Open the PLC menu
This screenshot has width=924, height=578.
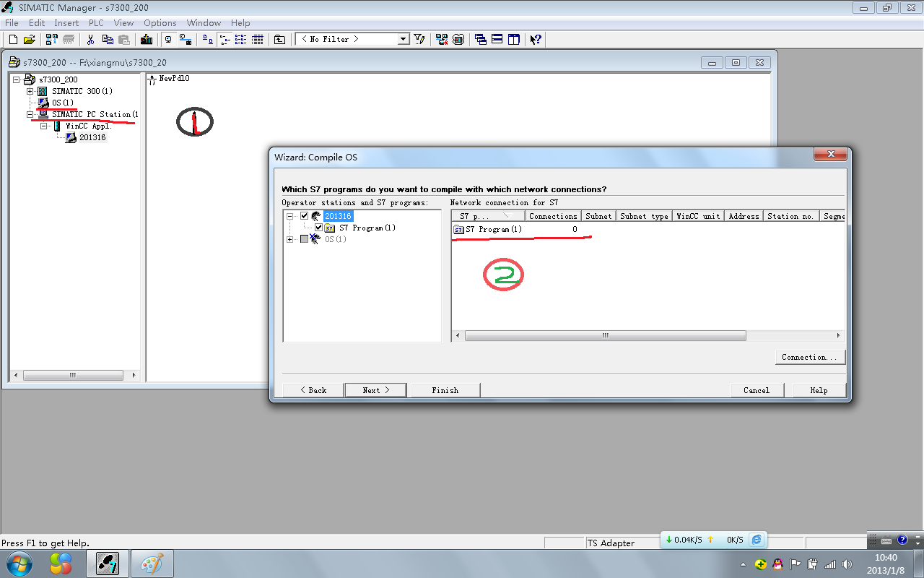click(96, 23)
